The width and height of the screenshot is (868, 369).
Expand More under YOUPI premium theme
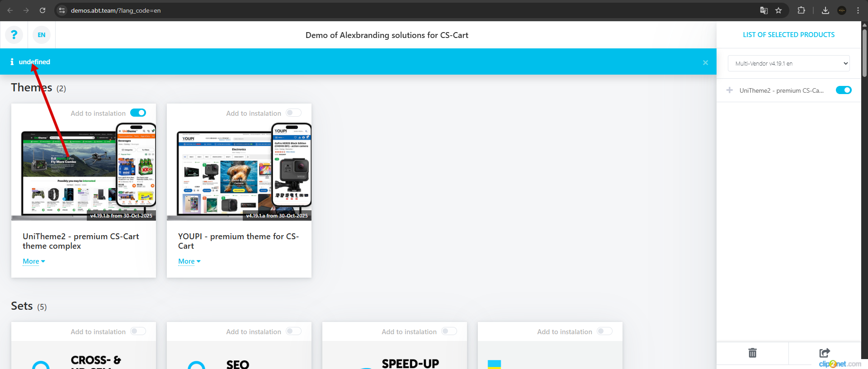189,261
